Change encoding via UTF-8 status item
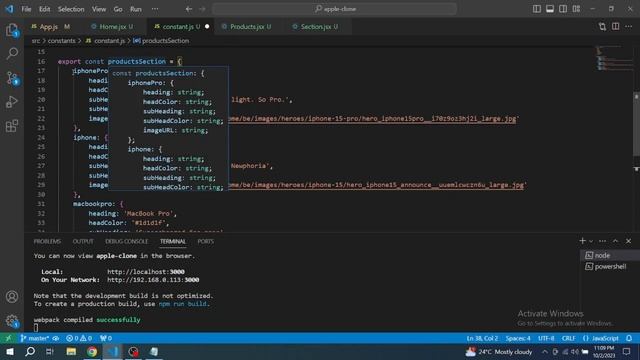This screenshot has height=360, width=640. tap(546, 338)
